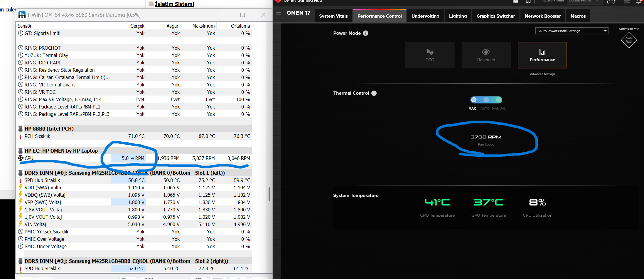Select the 5,037 RPM maximum fan value

203,158
